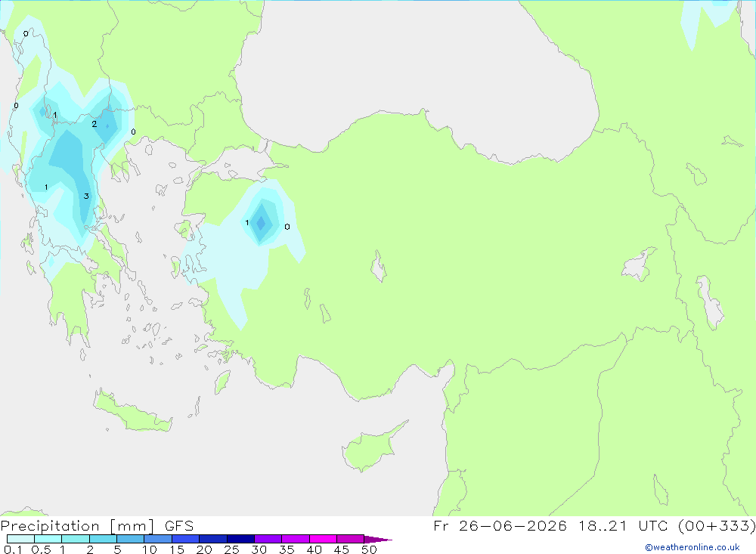Click the 1–2 mm legend color box
The width and height of the screenshot is (756, 554).
[x=76, y=539]
